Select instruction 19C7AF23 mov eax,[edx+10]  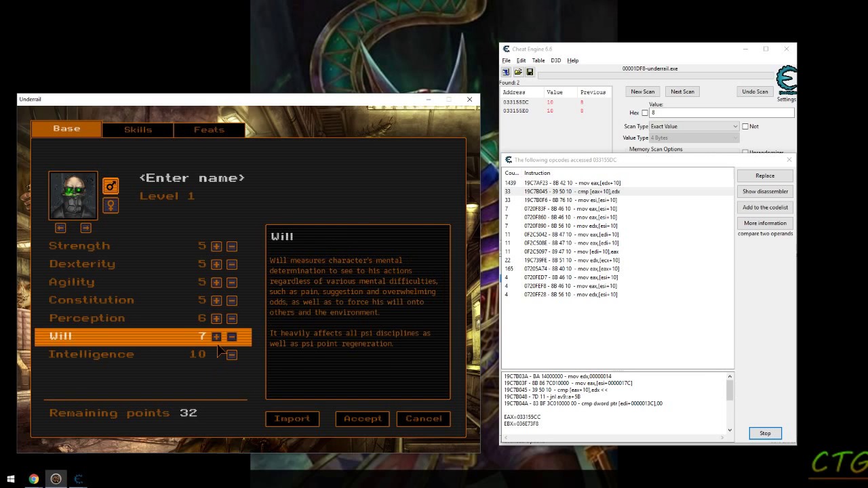click(x=618, y=183)
